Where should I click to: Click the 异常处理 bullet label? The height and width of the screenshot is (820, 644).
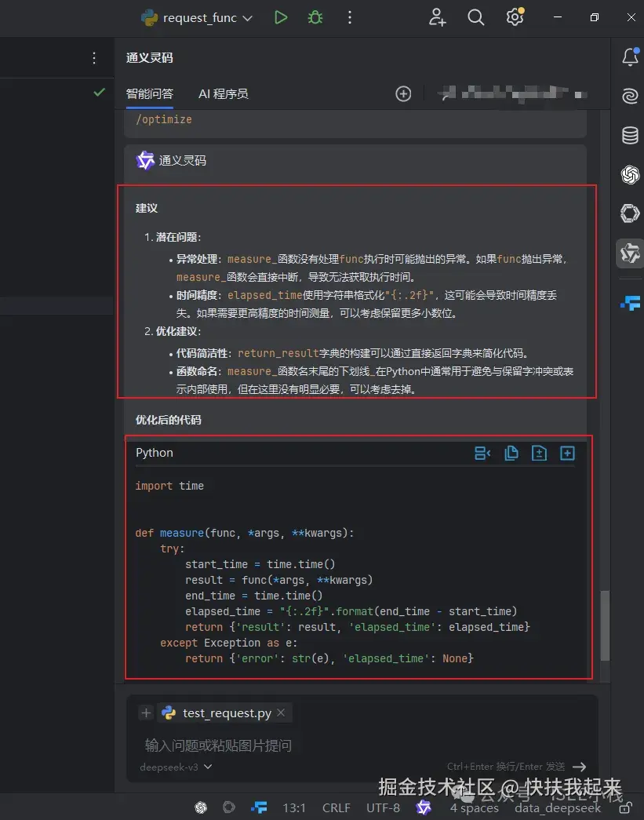197,259
